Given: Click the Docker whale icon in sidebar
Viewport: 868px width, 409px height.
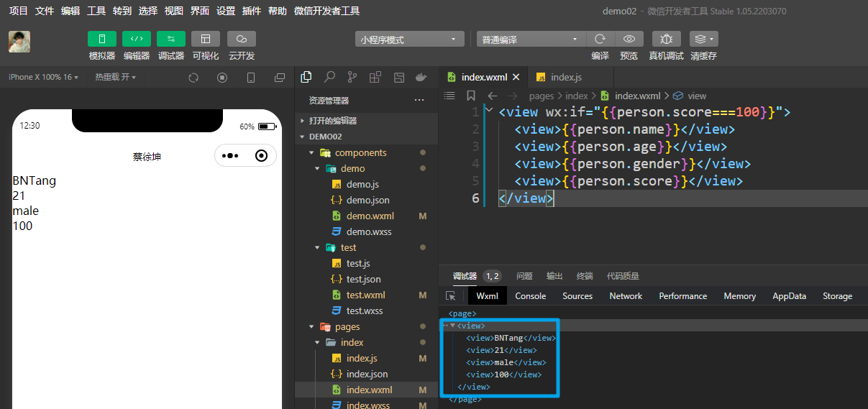Looking at the screenshot, I should point(422,77).
